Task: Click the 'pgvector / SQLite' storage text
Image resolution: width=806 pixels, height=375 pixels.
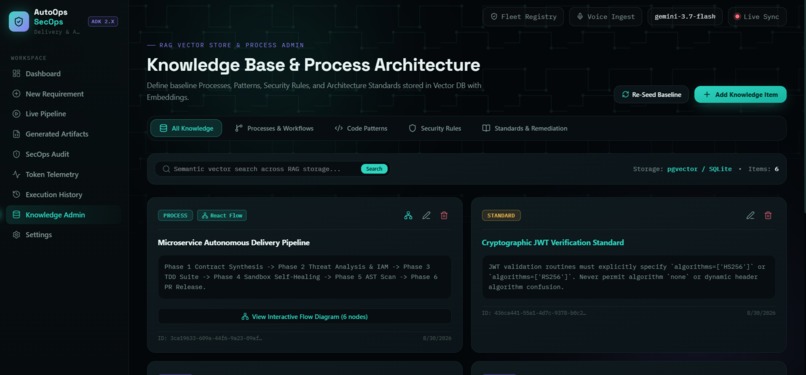Action: point(699,169)
